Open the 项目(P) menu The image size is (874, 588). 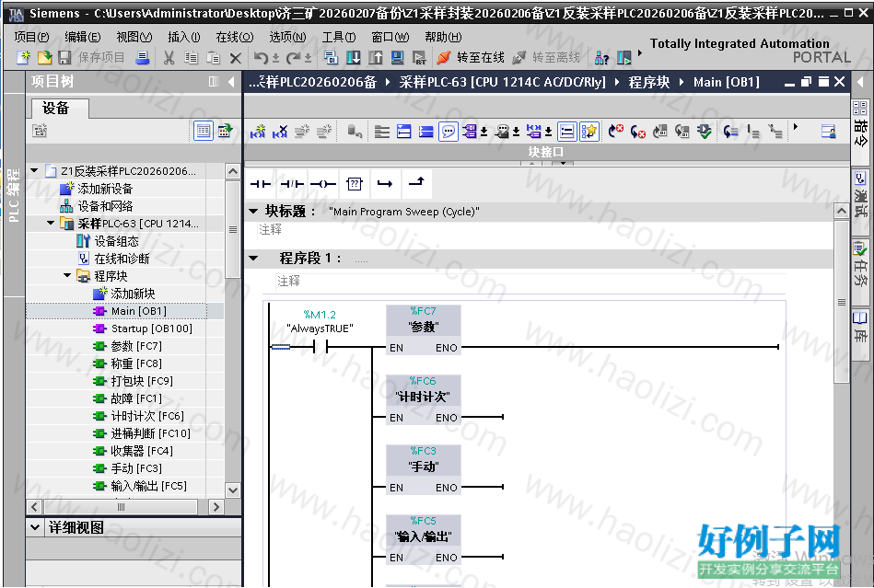coord(31,37)
